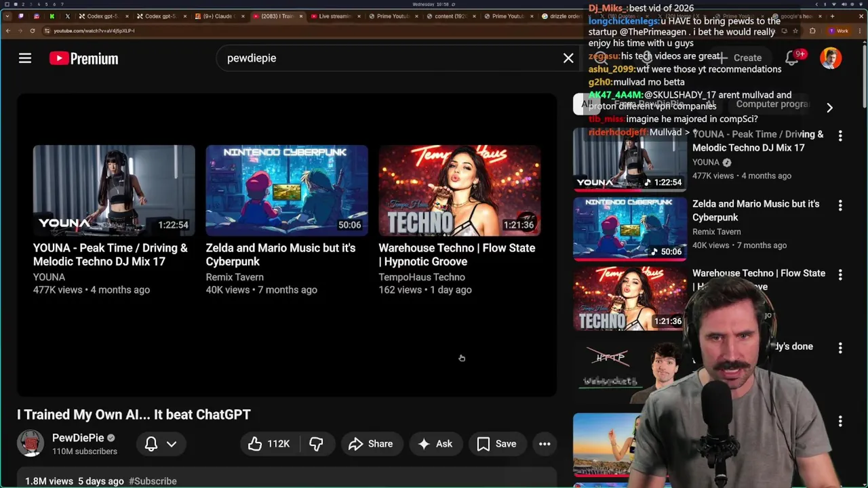Close the content (192 tab

point(475,16)
